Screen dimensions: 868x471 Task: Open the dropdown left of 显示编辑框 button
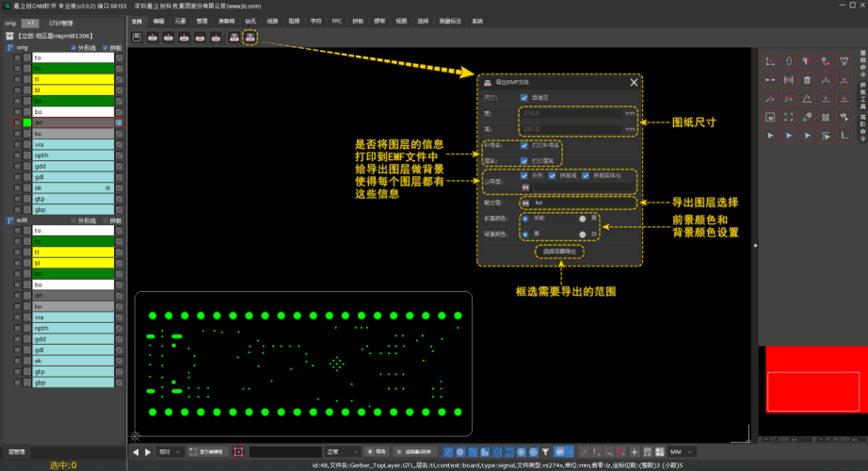point(169,452)
